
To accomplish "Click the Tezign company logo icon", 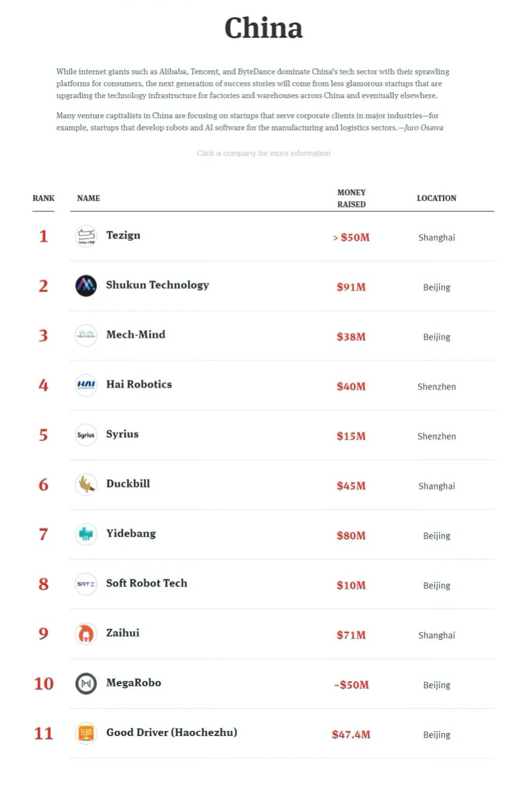I will tap(86, 236).
